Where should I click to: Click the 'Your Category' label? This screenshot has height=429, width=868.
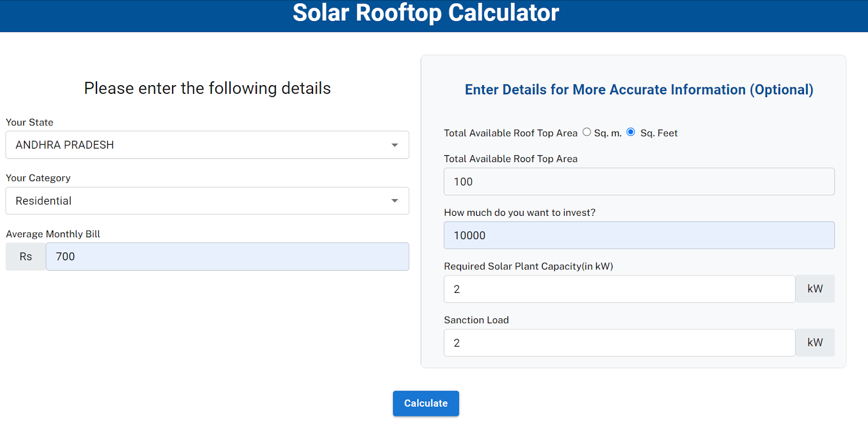(38, 178)
